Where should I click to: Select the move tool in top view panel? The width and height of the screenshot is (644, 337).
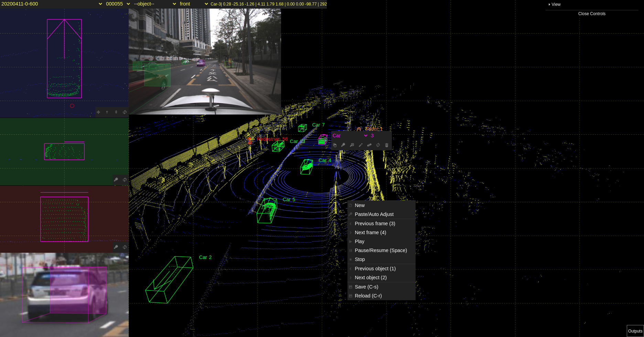pos(99,112)
